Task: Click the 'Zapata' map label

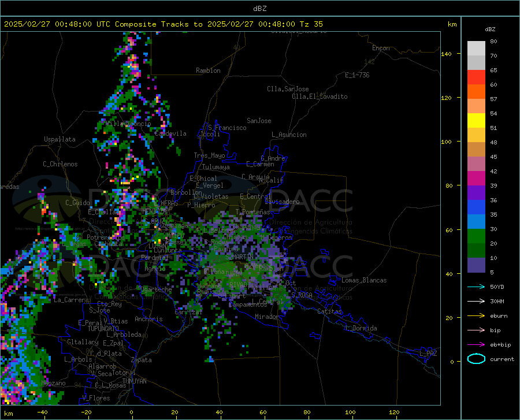Action: (x=142, y=360)
